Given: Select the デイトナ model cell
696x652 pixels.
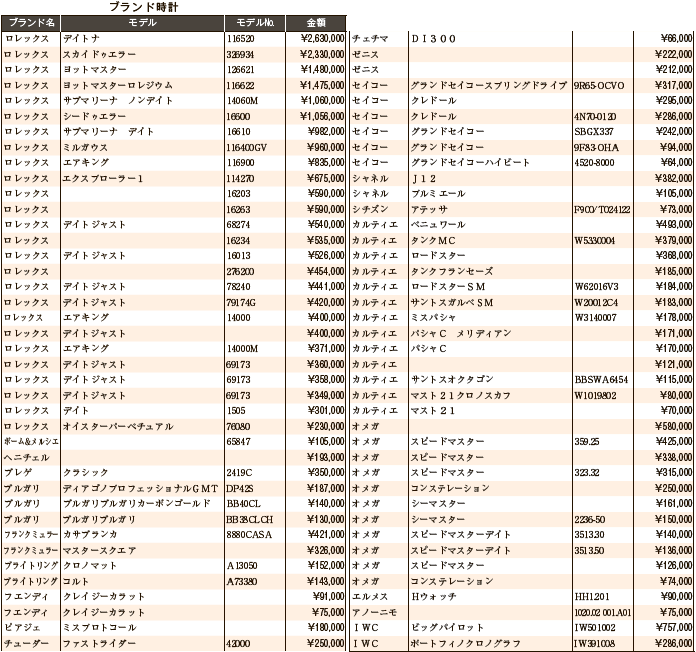Looking at the screenshot, I should 81,39.
